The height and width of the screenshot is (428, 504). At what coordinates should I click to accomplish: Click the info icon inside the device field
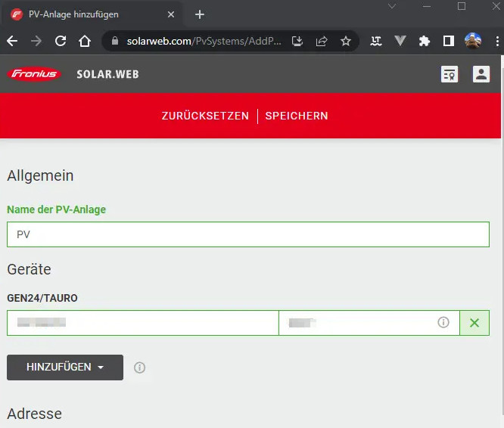point(443,323)
